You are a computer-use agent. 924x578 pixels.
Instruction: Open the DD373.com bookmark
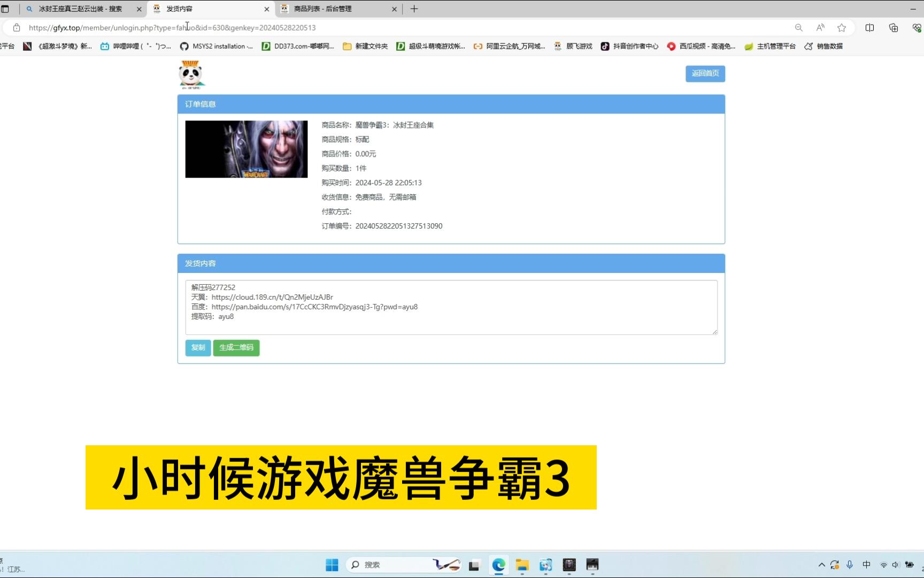298,47
